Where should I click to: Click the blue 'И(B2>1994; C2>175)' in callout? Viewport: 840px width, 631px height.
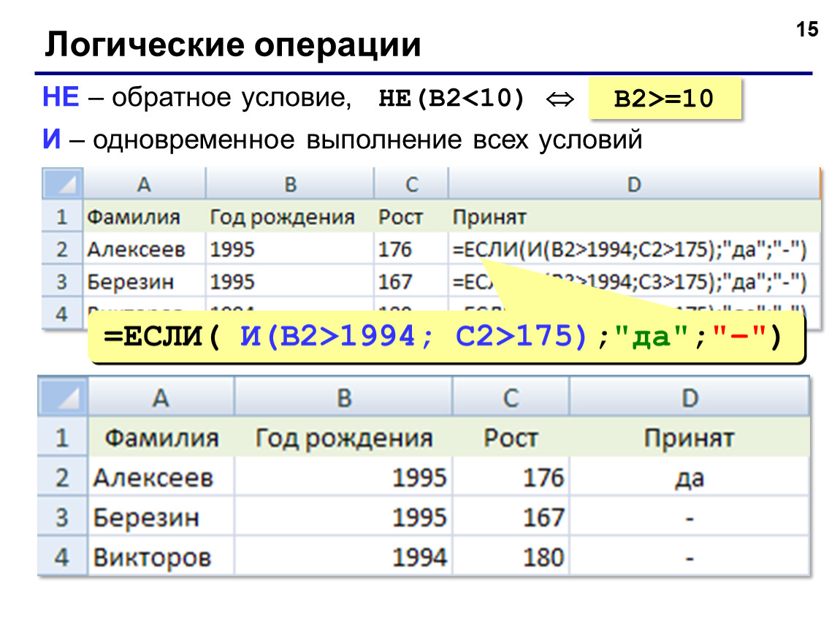(413, 337)
